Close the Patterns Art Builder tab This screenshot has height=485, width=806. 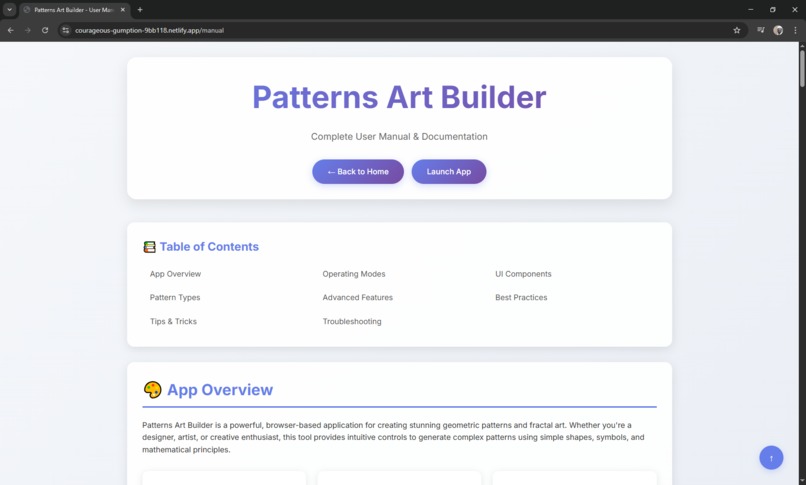pos(123,10)
